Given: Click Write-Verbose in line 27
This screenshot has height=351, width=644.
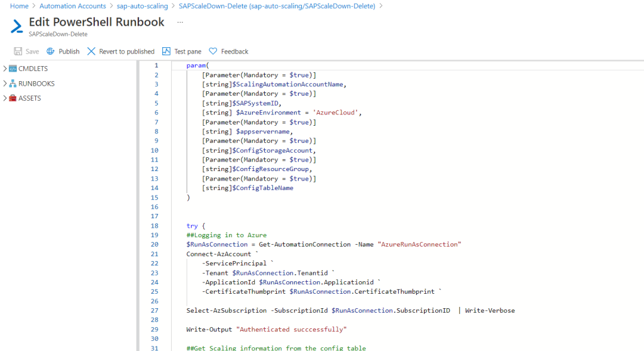Looking at the screenshot, I should pyautogui.click(x=490, y=310).
